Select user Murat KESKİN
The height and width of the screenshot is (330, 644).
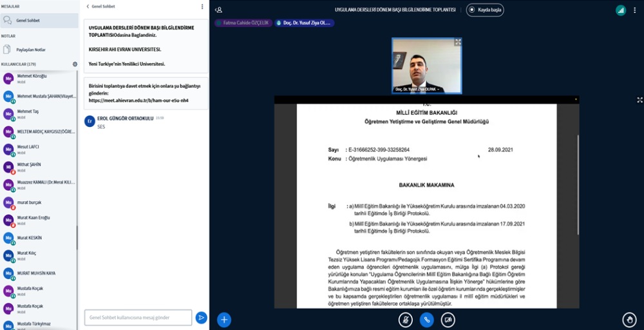pos(39,238)
